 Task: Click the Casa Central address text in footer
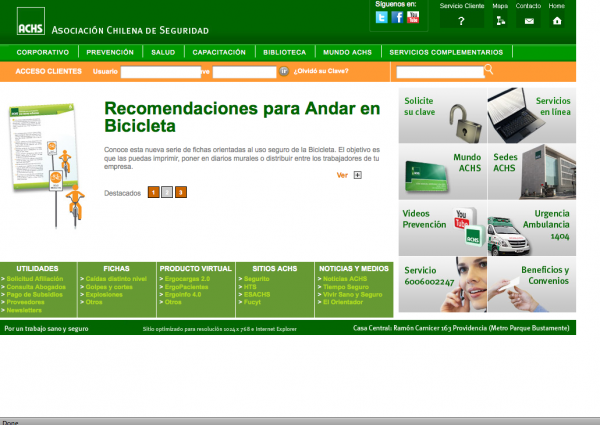(x=461, y=328)
